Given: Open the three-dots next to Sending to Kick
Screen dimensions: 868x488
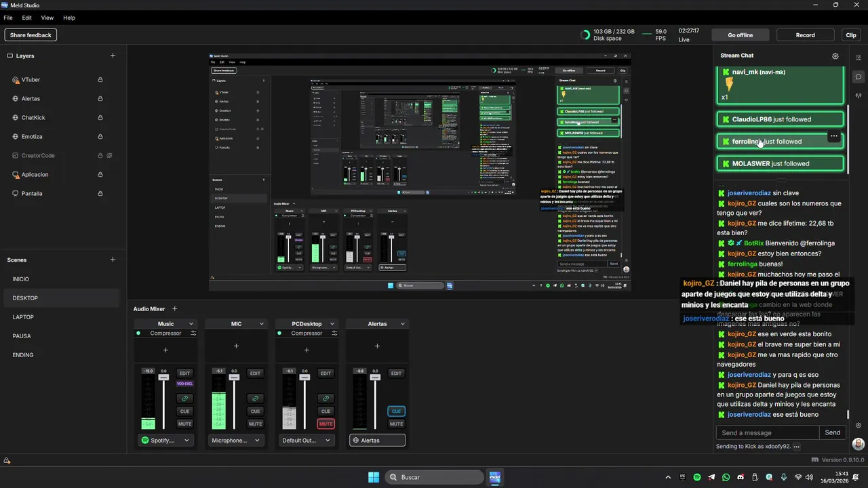Looking at the screenshot, I should [797, 447].
